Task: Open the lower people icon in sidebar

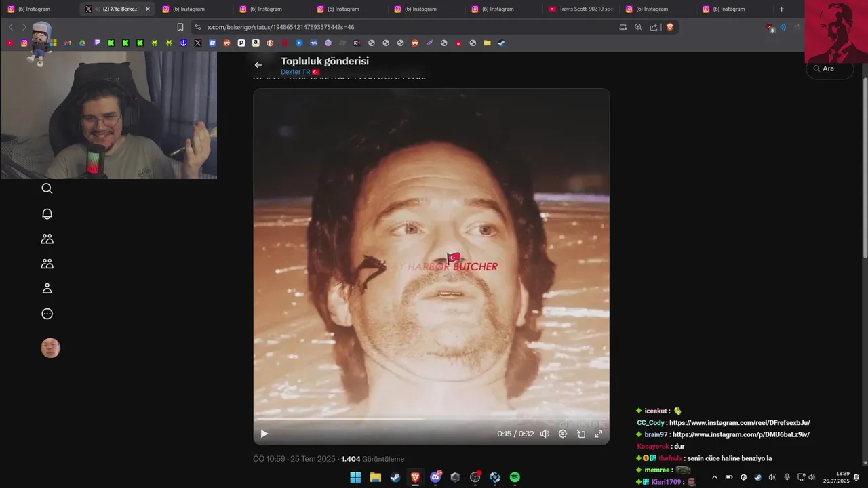Action: 47,264
